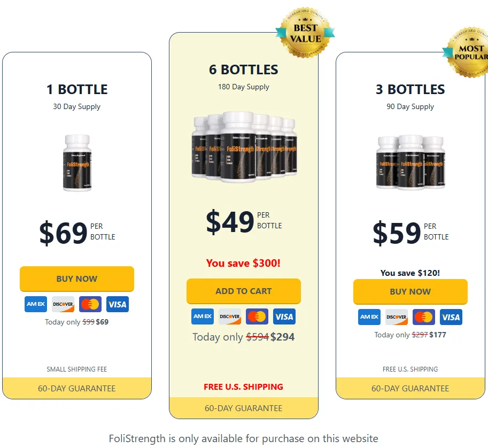The height and width of the screenshot is (448, 488).
Task: Click the AMEX icon under 3 Bottles
Action: (369, 317)
